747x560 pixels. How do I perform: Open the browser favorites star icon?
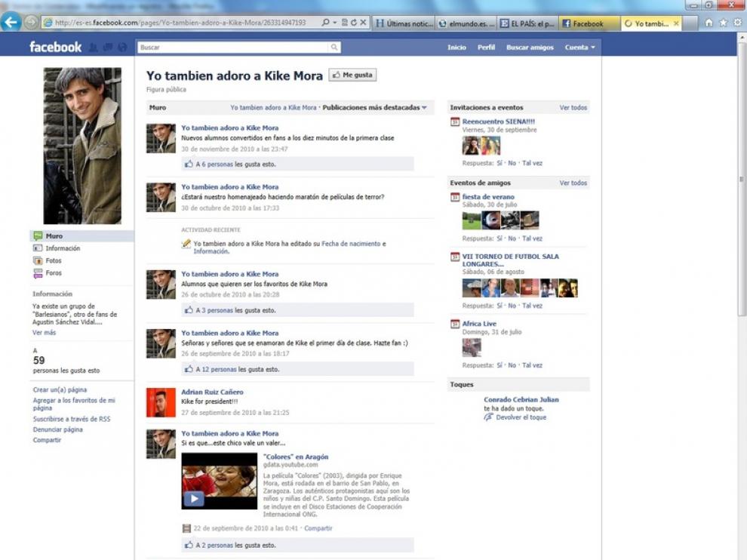[x=722, y=23]
